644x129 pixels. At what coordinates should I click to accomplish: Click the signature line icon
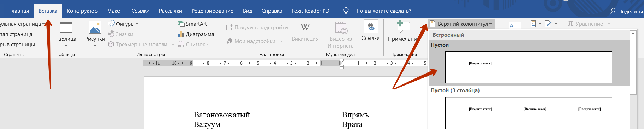(548, 24)
